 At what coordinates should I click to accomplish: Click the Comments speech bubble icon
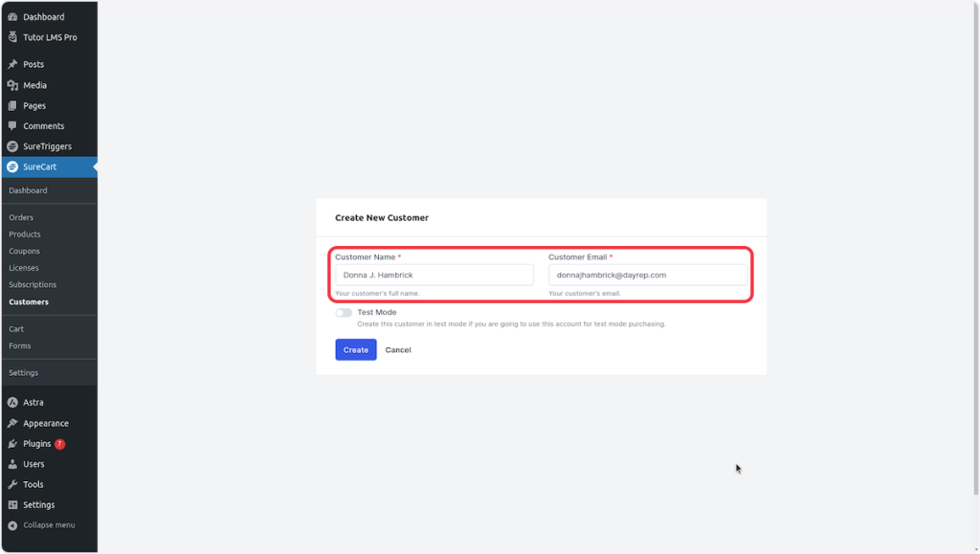pos(12,125)
